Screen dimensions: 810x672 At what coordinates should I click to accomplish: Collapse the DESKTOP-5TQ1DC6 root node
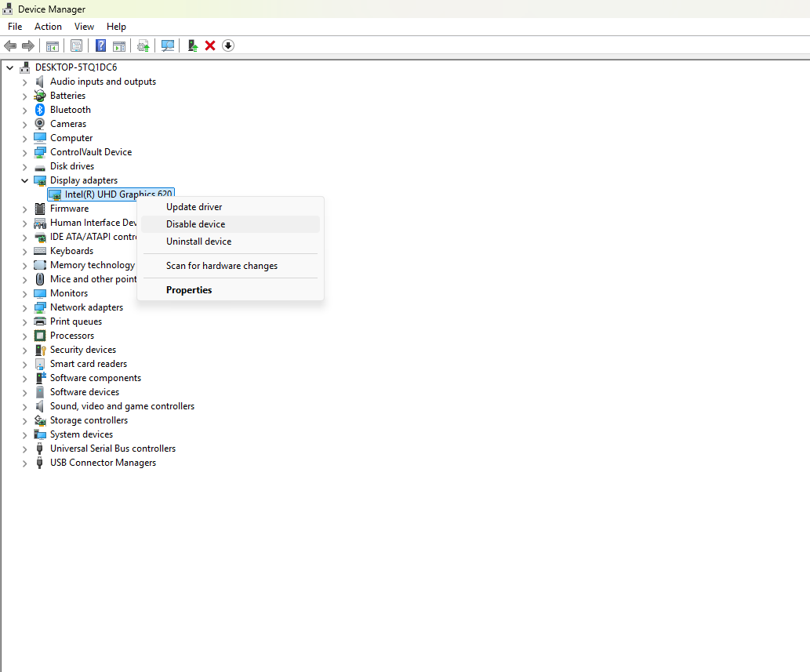pyautogui.click(x=10, y=67)
